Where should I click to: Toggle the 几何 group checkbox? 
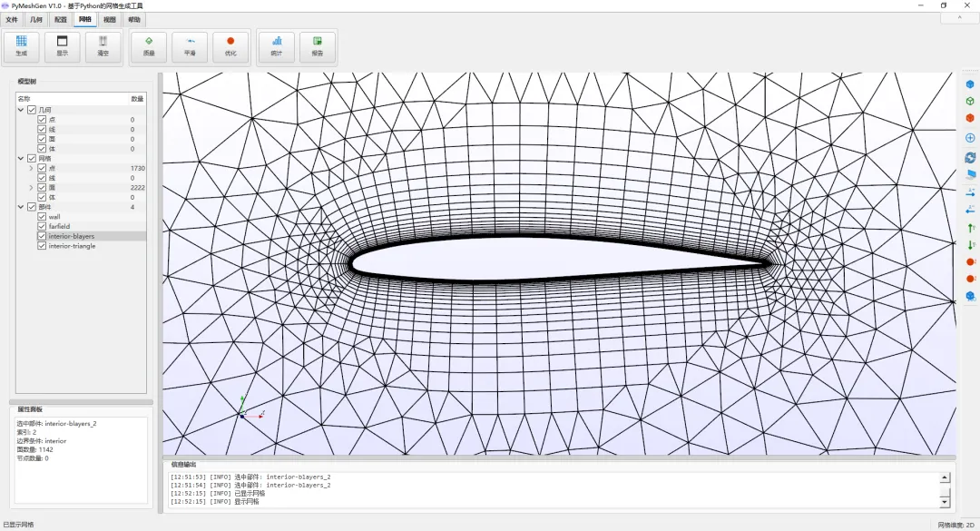click(32, 110)
